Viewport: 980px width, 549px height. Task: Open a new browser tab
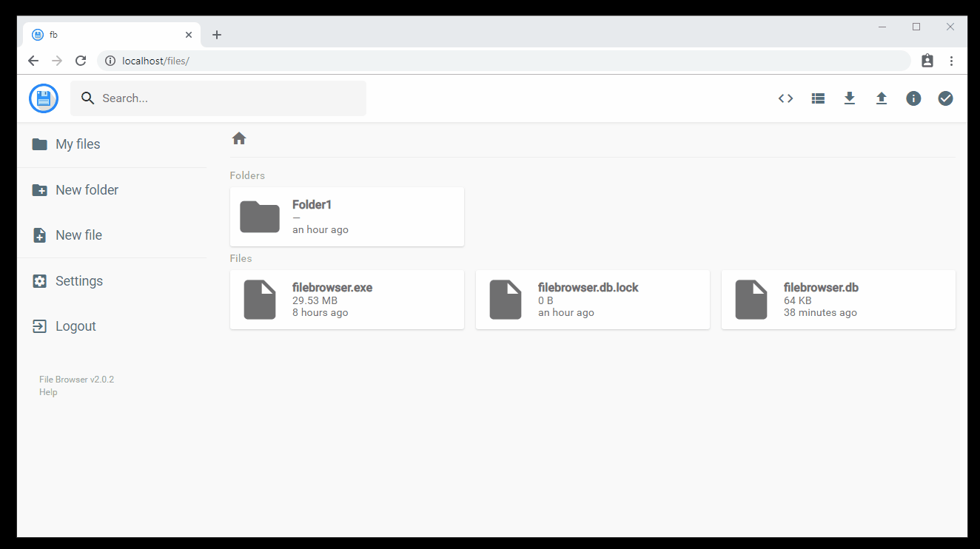point(217,35)
